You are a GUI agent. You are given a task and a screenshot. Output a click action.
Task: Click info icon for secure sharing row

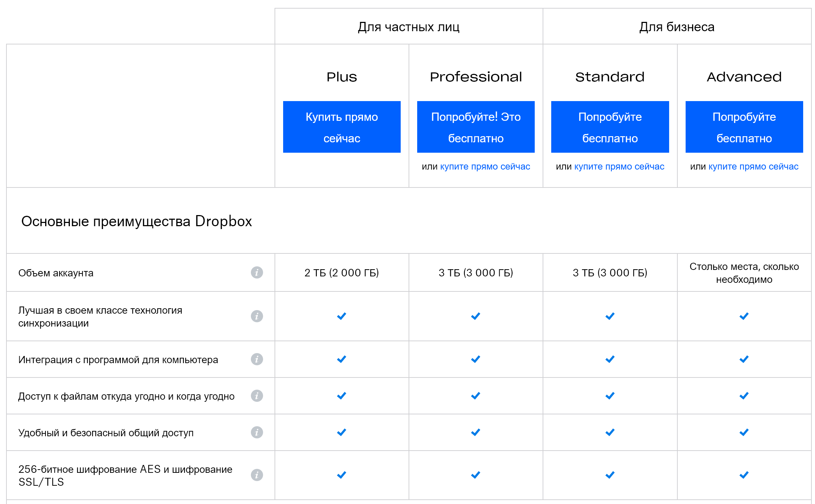257,432
